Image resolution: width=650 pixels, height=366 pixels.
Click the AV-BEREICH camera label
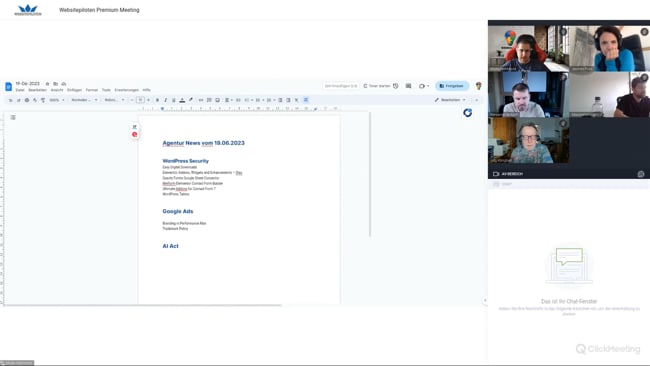508,174
